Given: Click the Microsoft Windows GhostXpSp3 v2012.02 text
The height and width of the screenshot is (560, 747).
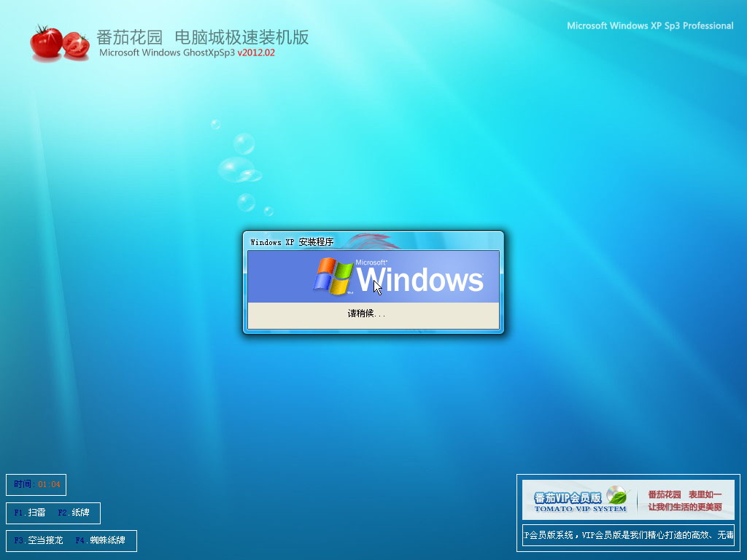Looking at the screenshot, I should point(187,52).
